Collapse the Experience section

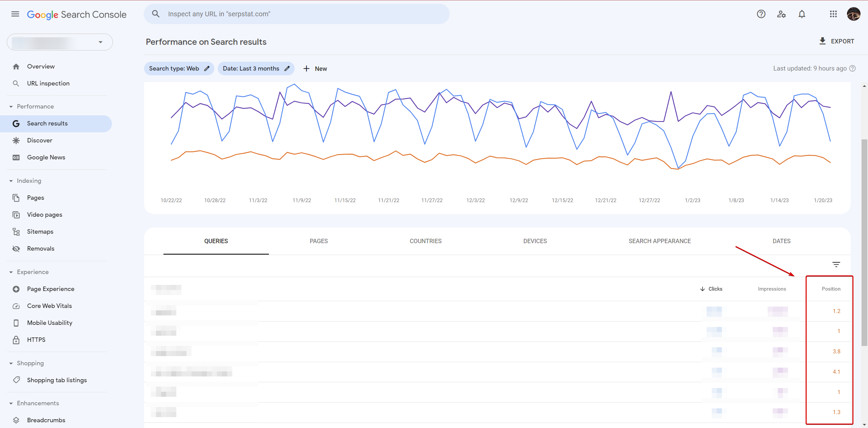click(x=11, y=272)
